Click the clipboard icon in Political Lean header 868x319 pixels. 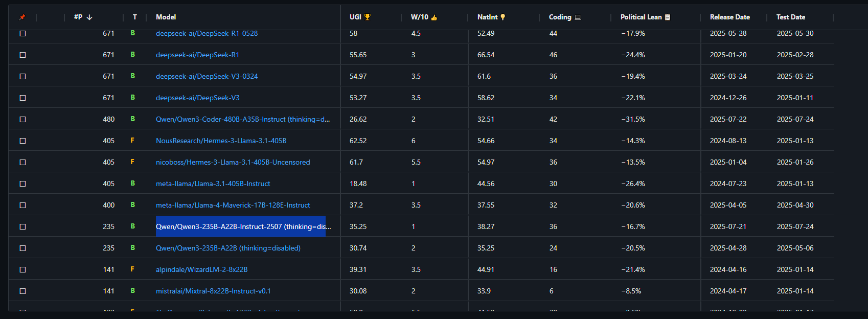pos(668,17)
